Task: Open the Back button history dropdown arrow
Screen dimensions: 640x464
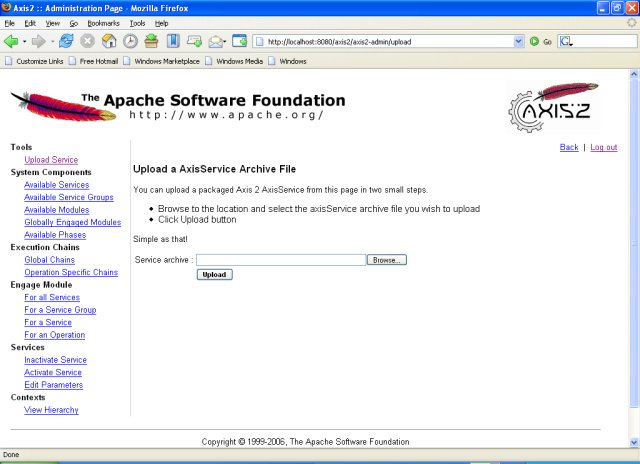Action: [x=24, y=42]
